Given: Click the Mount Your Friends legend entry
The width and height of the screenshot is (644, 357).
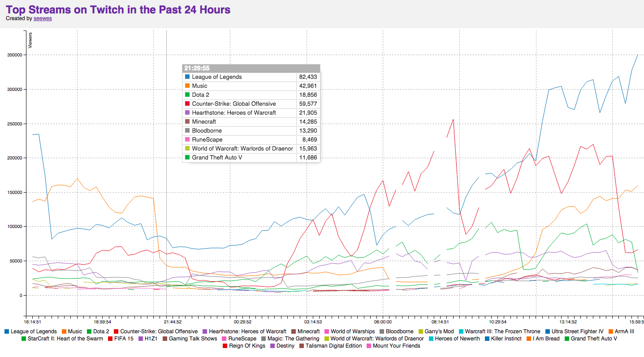Looking at the screenshot, I should tap(393, 346).
